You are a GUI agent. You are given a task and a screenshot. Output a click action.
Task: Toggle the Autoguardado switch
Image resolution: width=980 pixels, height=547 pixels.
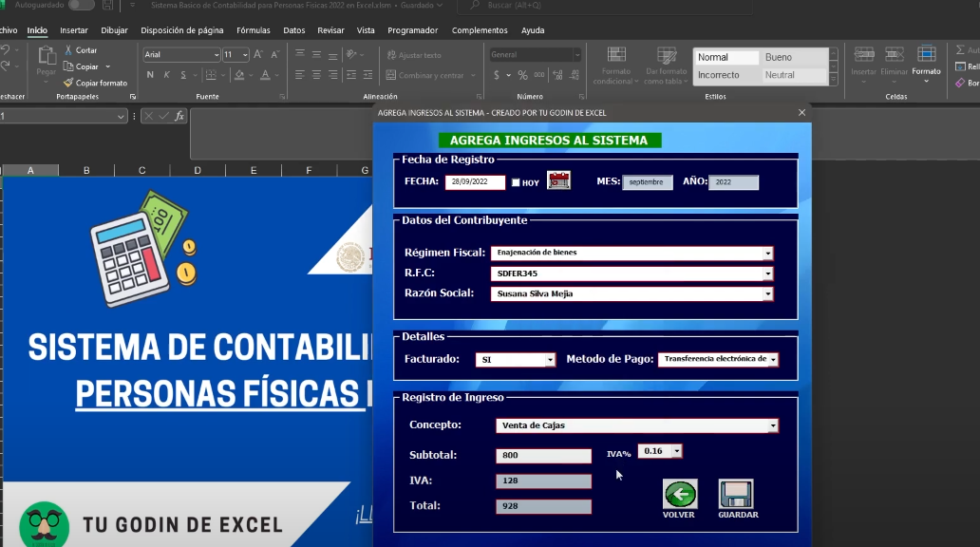click(82, 5)
